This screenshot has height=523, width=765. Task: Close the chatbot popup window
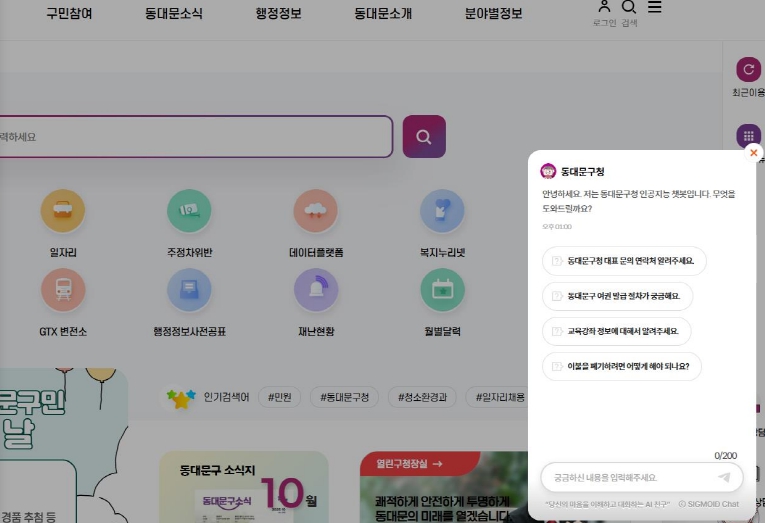753,153
